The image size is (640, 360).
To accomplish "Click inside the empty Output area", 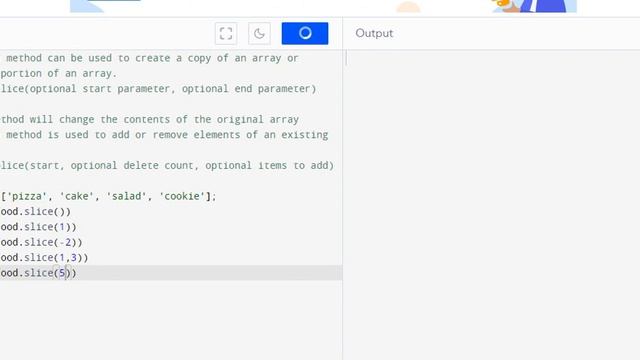I will (492, 204).
